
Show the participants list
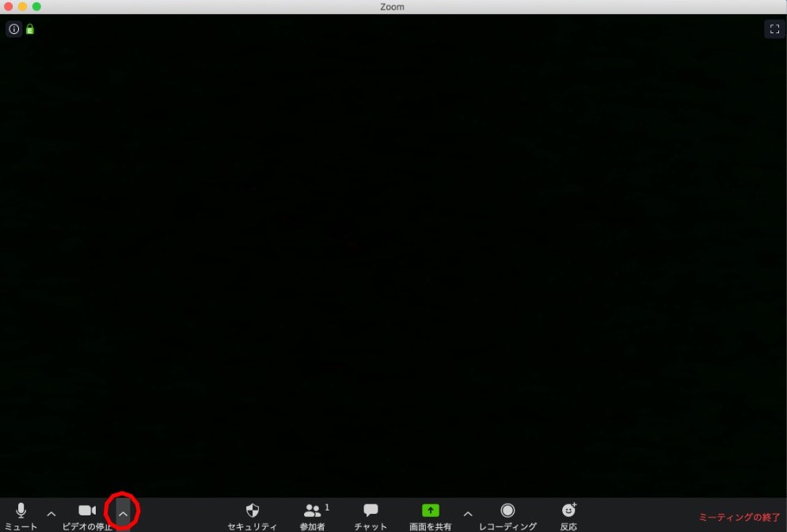pyautogui.click(x=313, y=511)
